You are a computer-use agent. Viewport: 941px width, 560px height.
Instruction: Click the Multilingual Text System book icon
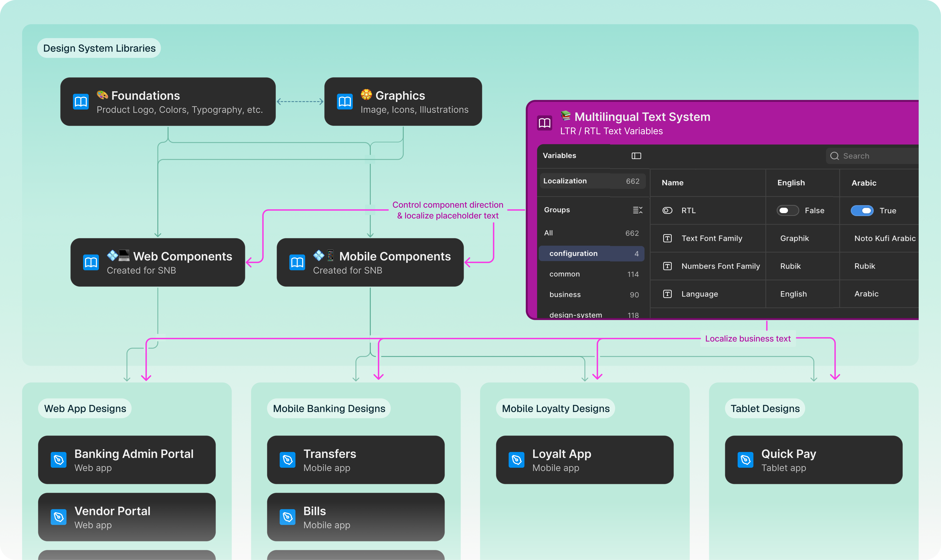point(545,123)
